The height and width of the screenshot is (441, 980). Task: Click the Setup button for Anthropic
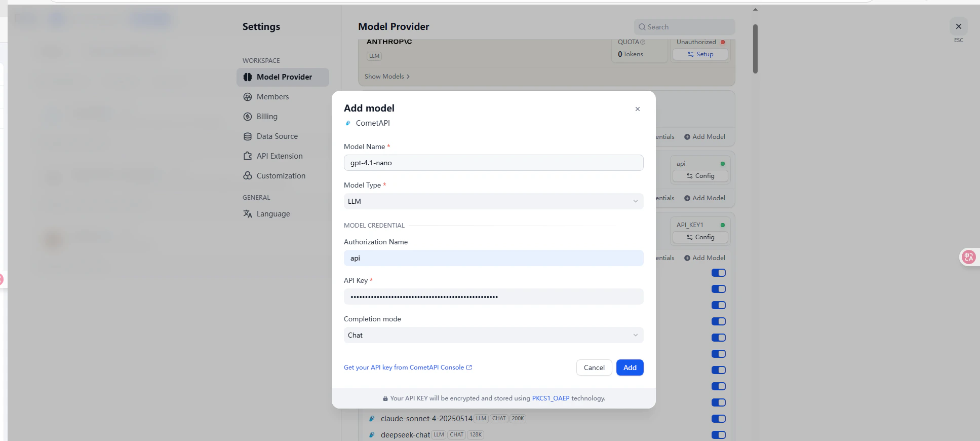pos(700,54)
